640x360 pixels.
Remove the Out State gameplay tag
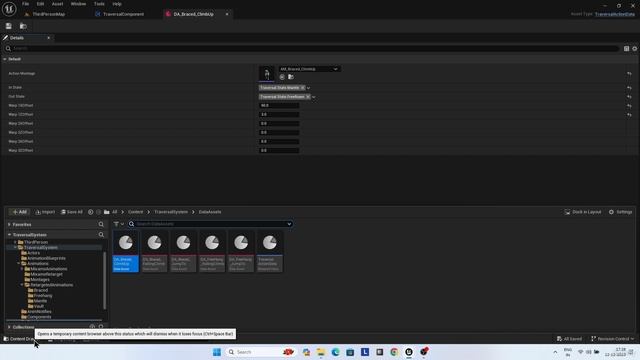[x=308, y=97]
